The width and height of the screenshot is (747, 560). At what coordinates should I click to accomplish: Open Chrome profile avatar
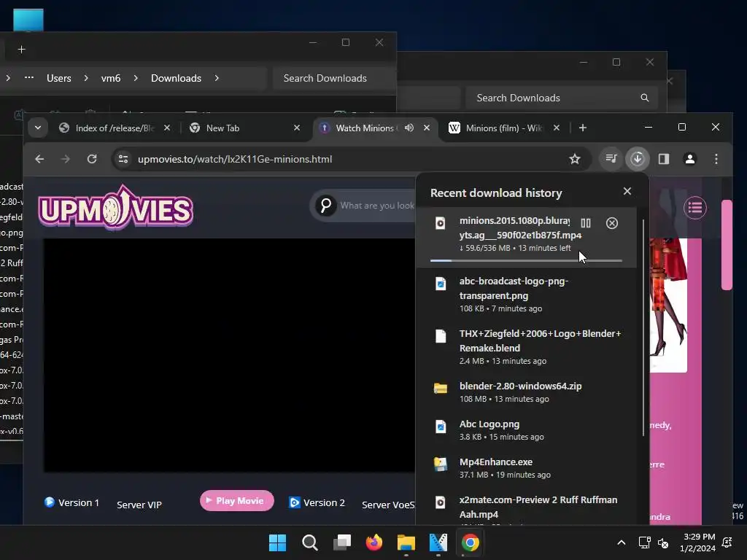click(x=690, y=159)
